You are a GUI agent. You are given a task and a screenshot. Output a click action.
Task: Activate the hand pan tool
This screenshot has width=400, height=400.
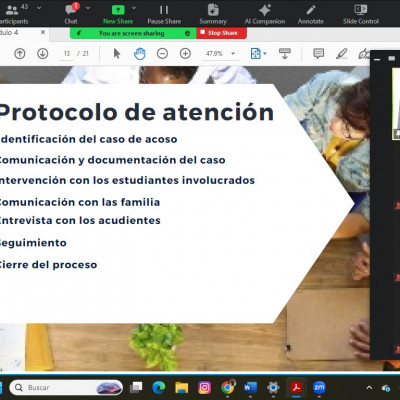140,54
